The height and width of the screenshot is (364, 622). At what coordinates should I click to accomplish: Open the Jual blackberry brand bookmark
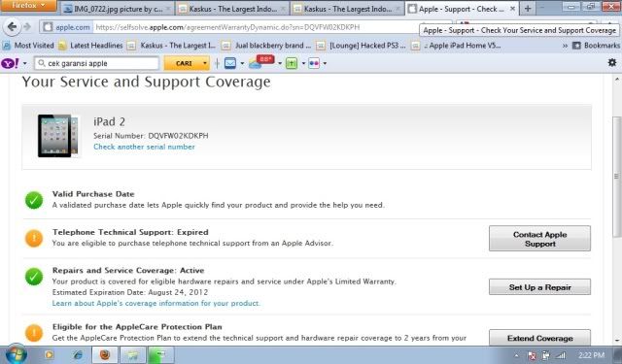(266, 46)
